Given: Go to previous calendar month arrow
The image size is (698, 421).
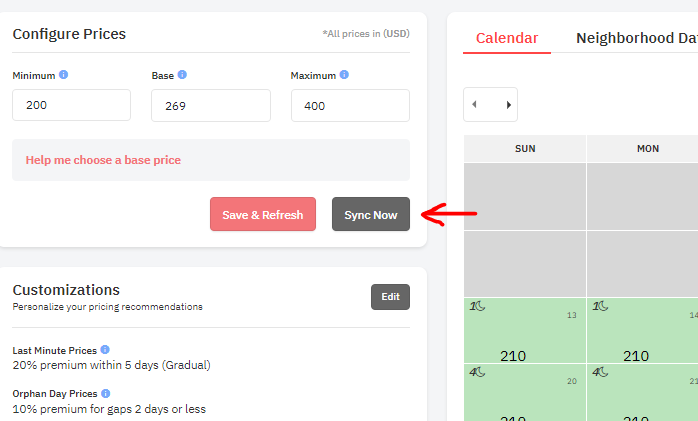Looking at the screenshot, I should click(475, 104).
